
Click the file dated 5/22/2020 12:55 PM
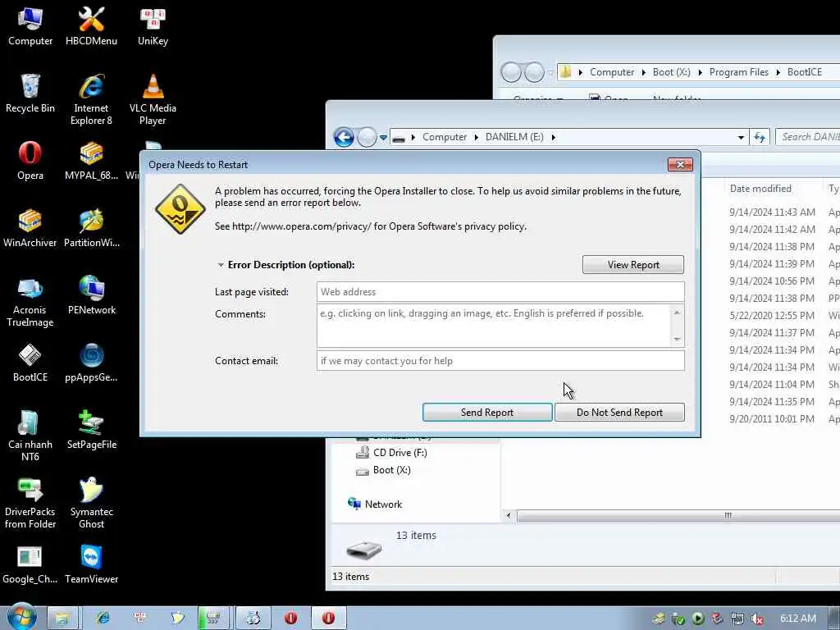tap(771, 316)
